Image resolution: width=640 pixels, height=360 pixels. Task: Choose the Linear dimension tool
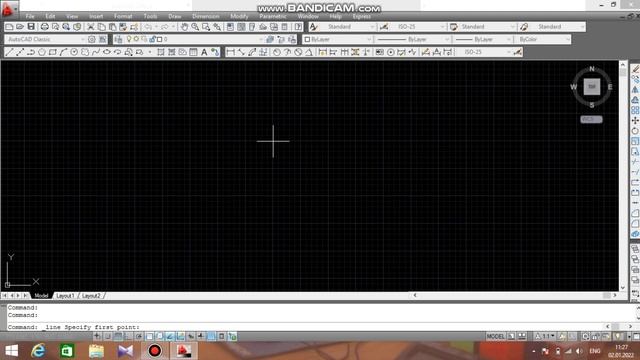231,52
